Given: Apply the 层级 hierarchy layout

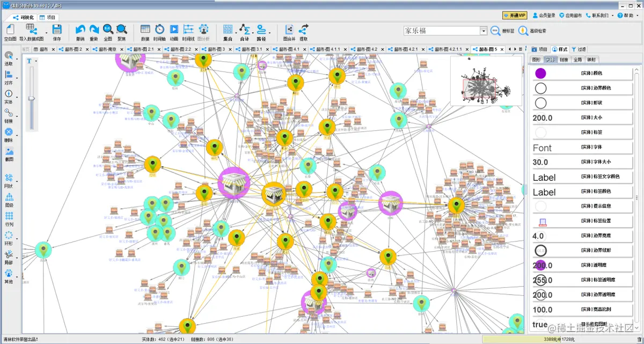Looking at the screenshot, I should pyautogui.click(x=9, y=200).
